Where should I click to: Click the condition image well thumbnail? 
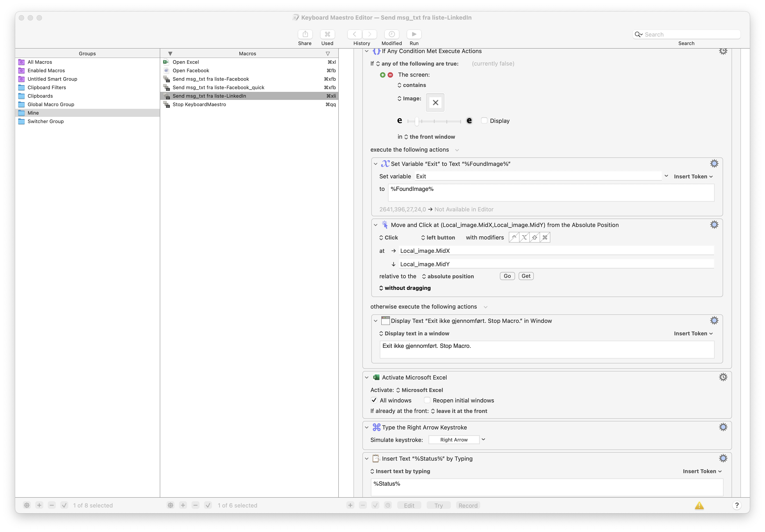click(x=435, y=103)
